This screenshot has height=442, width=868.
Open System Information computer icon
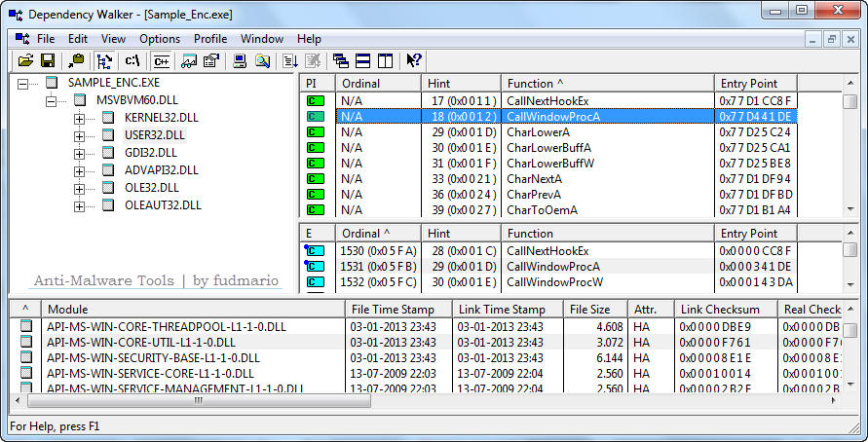pos(239,60)
